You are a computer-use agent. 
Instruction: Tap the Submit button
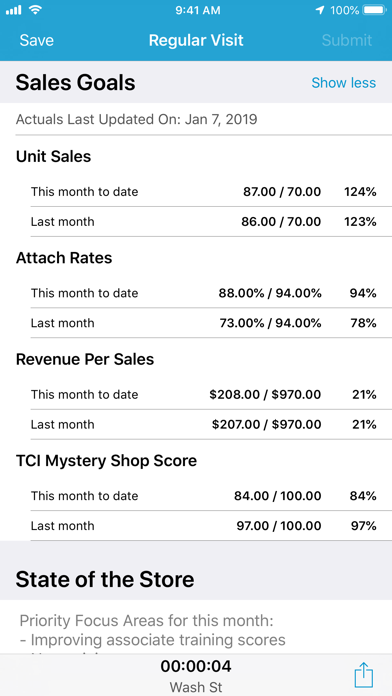(347, 40)
